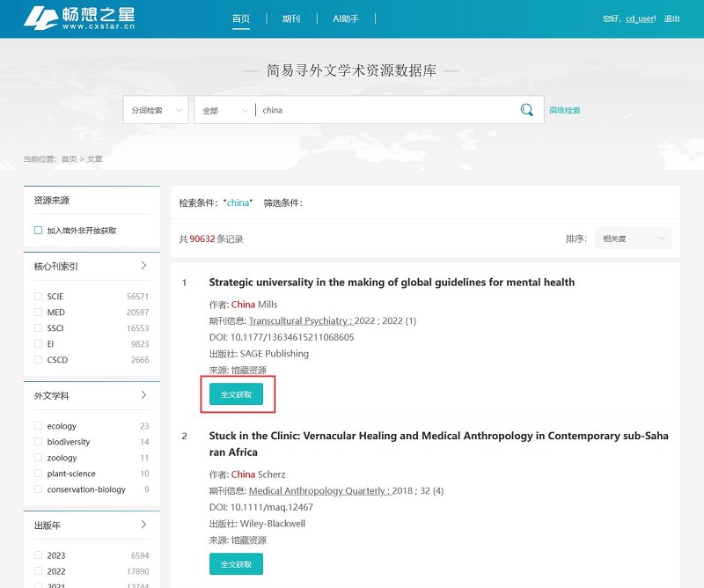Open the 首页 navigation tab

coord(241,18)
